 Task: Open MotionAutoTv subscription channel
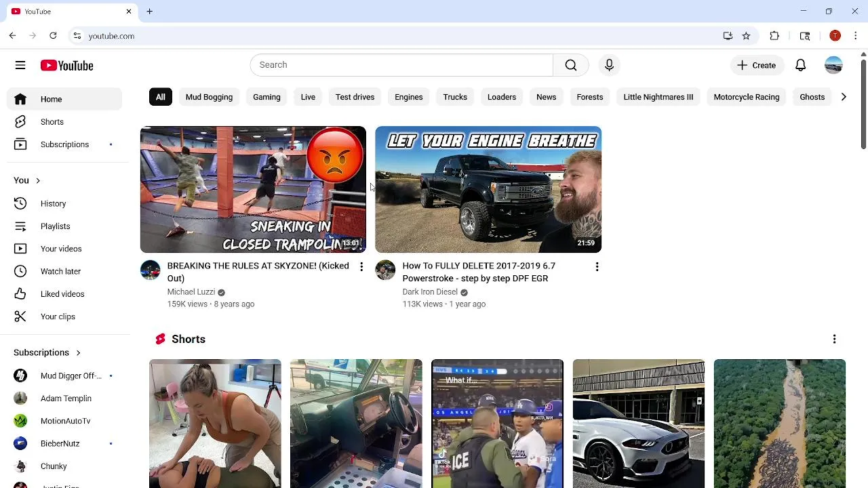point(64,421)
